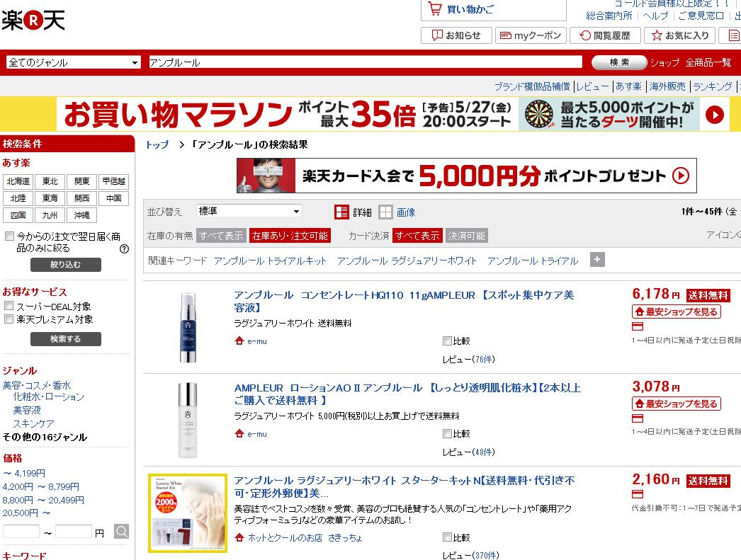Select 在庫あり・注文可能 stock filter
The height and width of the screenshot is (560, 741).
coord(290,236)
